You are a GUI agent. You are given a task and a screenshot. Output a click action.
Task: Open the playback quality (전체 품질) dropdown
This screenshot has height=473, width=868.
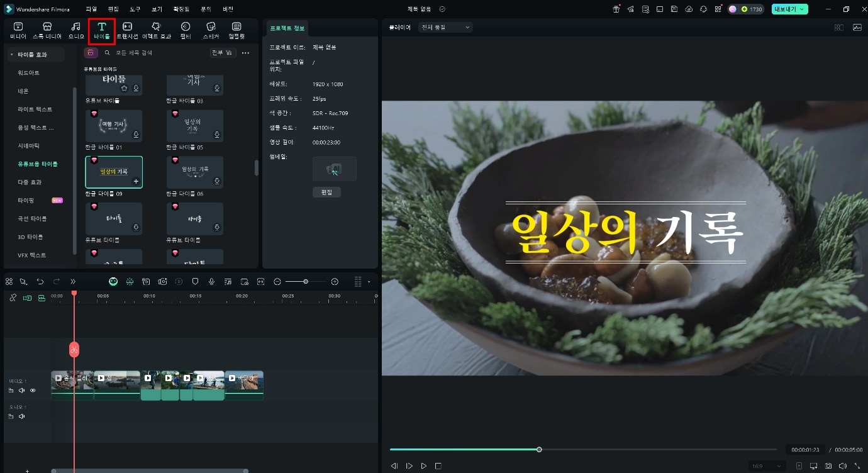click(446, 28)
